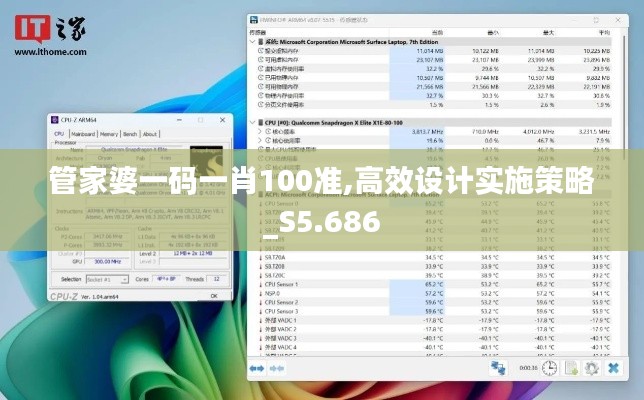Open the About tab in CPU-Z

(x=150, y=134)
